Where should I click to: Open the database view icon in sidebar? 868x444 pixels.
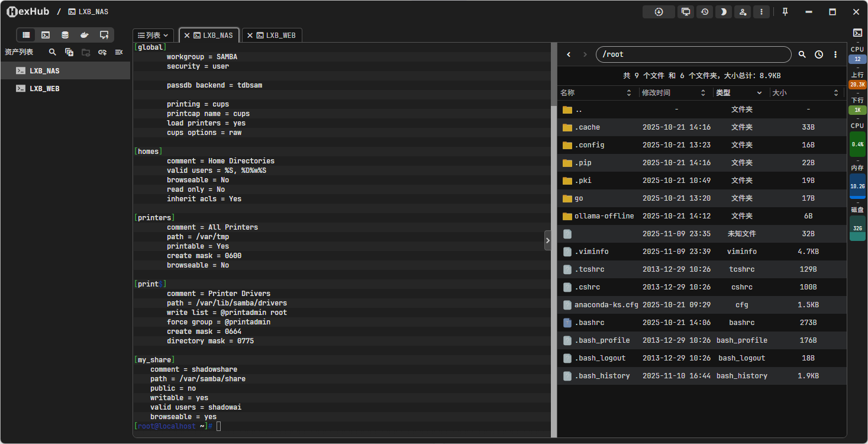click(65, 35)
